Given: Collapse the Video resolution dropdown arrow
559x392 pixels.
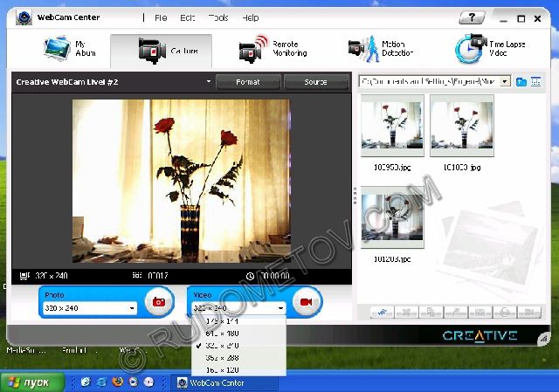Looking at the screenshot, I should click(x=280, y=308).
